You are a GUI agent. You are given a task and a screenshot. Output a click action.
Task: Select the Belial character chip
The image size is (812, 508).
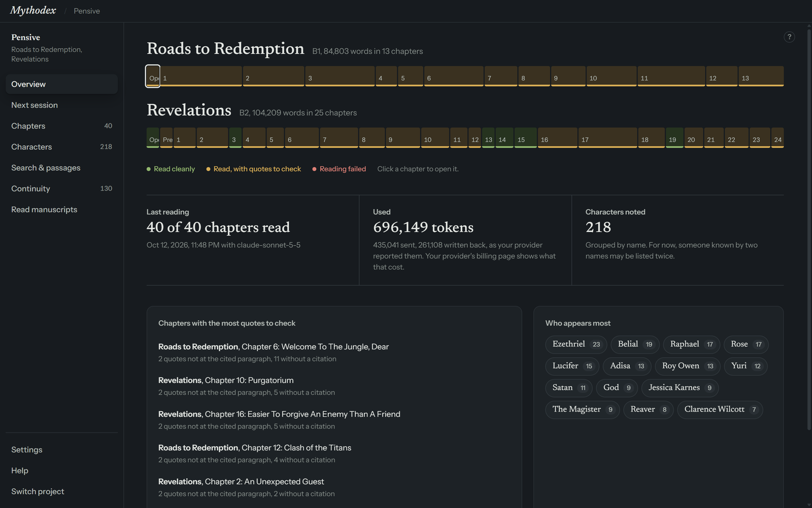click(x=635, y=344)
